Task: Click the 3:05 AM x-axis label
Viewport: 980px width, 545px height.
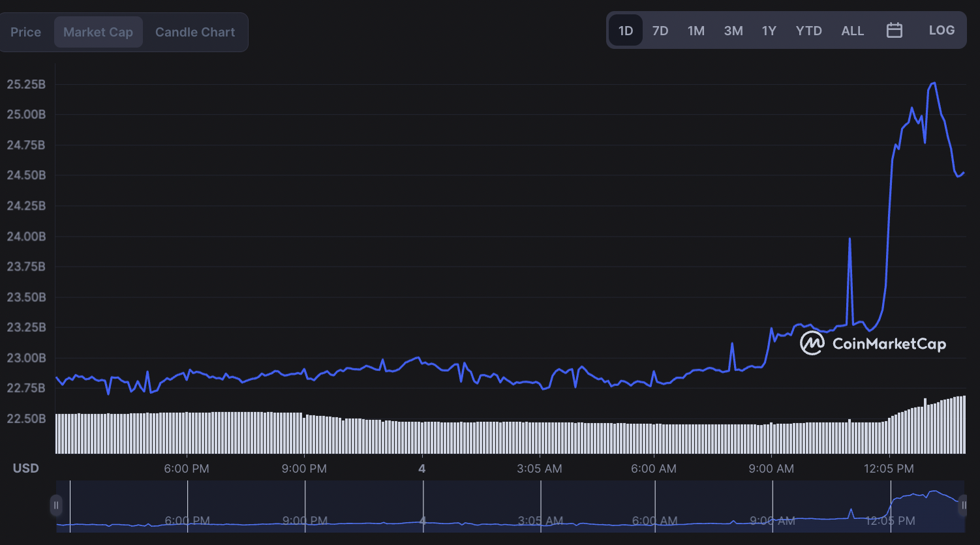Action: tap(539, 469)
